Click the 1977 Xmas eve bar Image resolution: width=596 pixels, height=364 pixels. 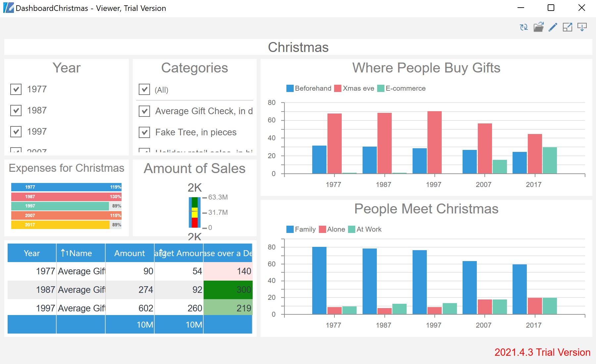tap(334, 143)
